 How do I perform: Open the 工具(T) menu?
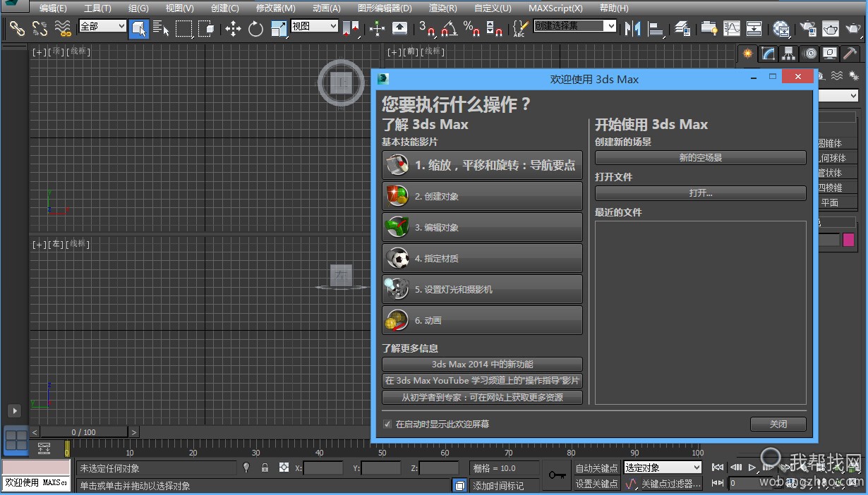coord(97,8)
